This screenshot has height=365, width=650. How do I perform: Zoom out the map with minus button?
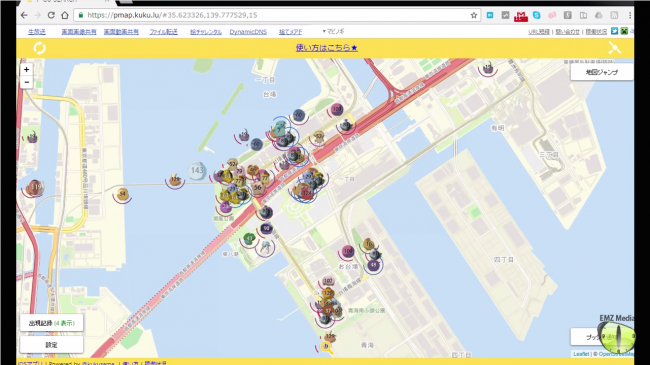pos(27,82)
